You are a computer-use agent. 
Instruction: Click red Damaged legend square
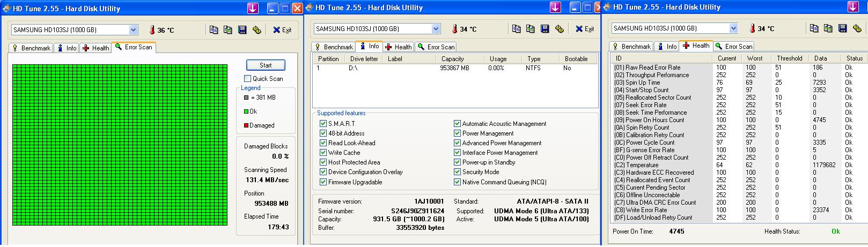(246, 125)
